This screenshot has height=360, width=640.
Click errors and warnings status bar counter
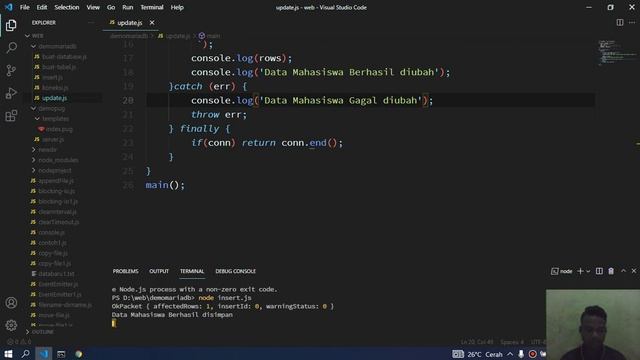click(x=19, y=342)
